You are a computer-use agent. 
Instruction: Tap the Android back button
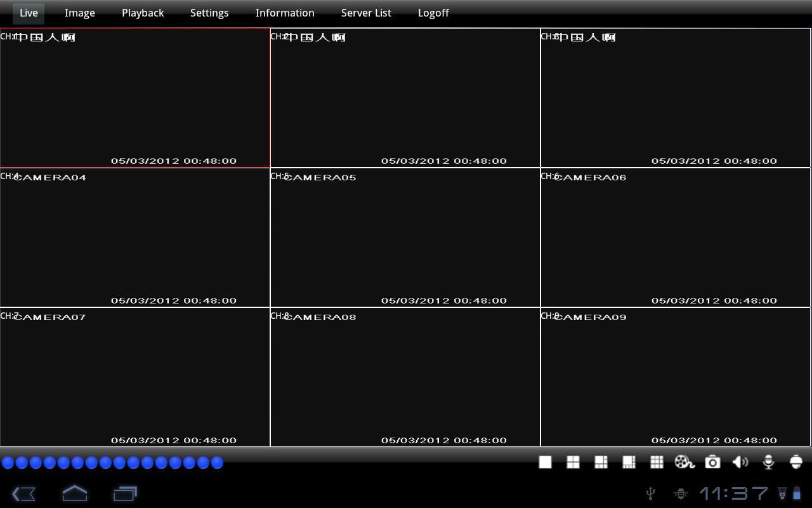point(24,493)
